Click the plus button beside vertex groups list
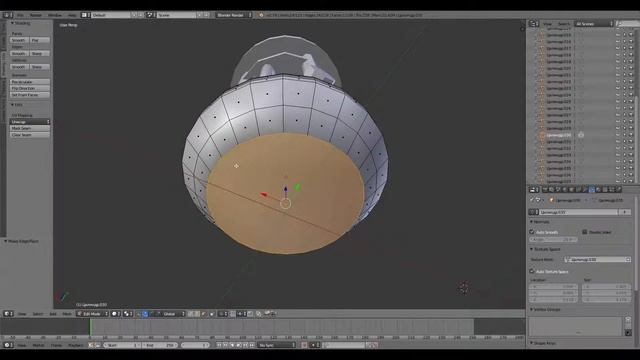640x360 pixels. click(628, 320)
